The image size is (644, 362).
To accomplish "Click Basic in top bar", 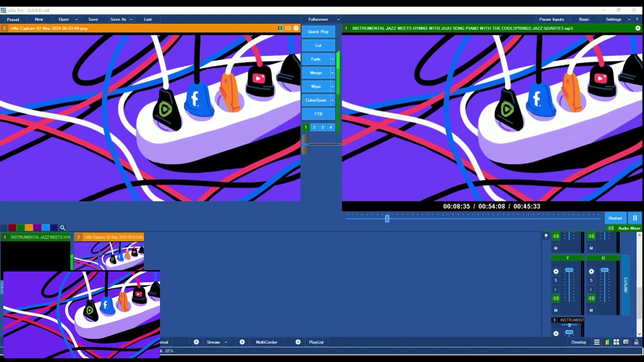I will pyautogui.click(x=584, y=20).
